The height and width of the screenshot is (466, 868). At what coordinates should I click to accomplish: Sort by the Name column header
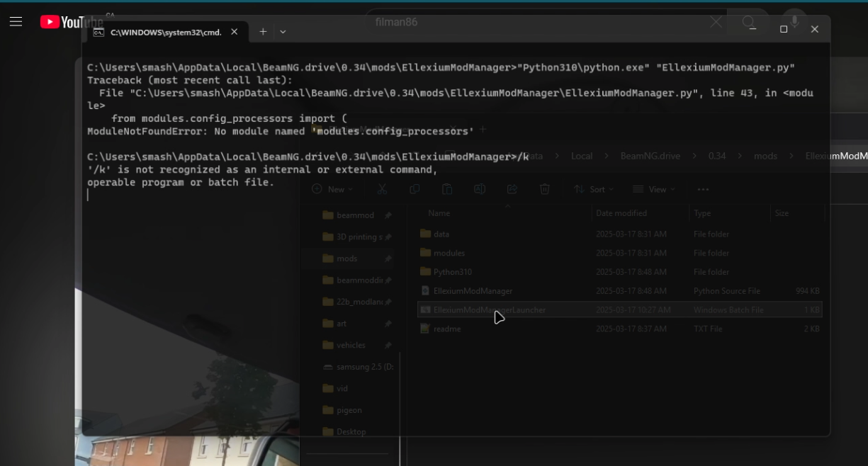coord(439,213)
